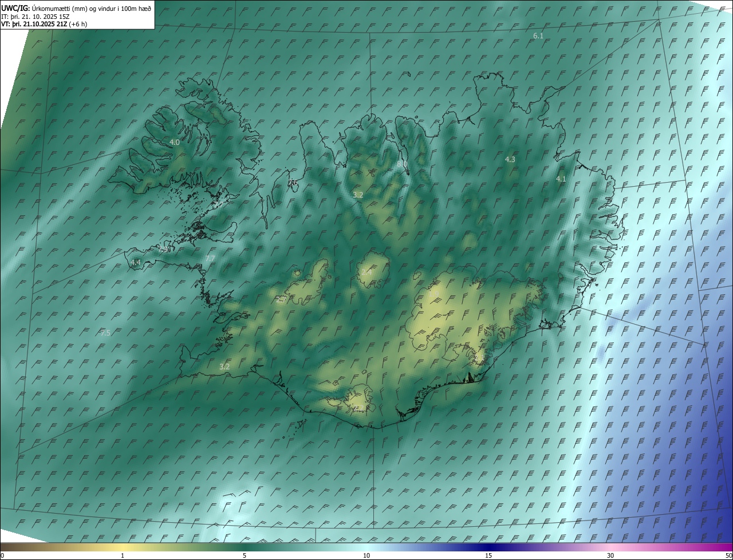The image size is (733, 560).
Task: Click the 4.4 value on the Snæfellsnes tip
Action: (135, 262)
